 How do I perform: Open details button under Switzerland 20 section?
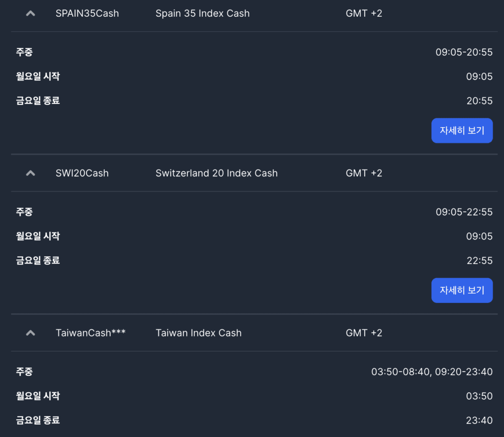pyautogui.click(x=462, y=290)
